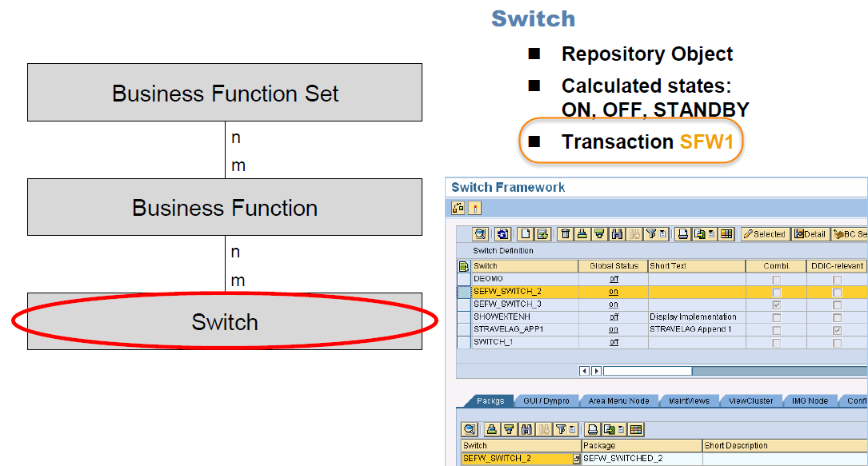The width and height of the screenshot is (868, 466).
Task: Click the Refresh icon in the toolbar
Action: click(x=502, y=234)
